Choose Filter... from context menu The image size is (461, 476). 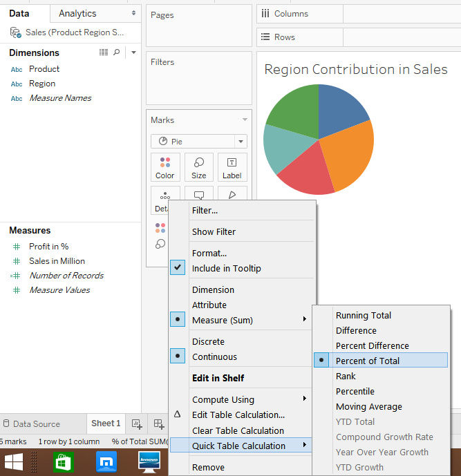(205, 211)
